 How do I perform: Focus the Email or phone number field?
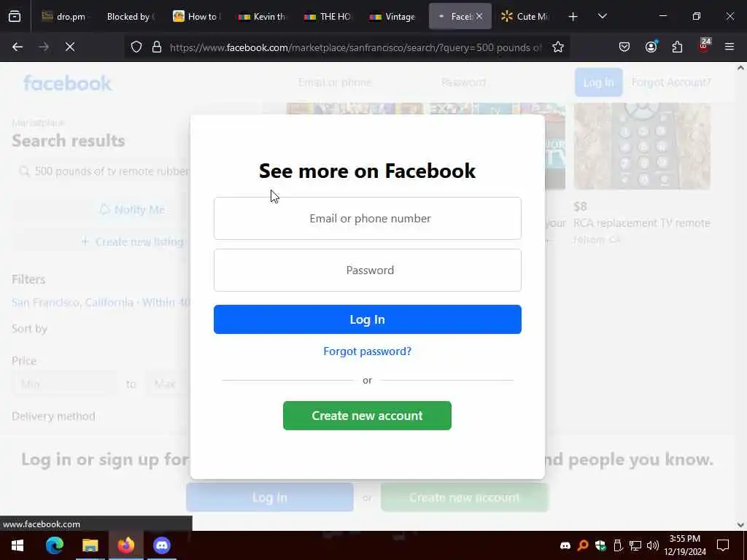[368, 219]
